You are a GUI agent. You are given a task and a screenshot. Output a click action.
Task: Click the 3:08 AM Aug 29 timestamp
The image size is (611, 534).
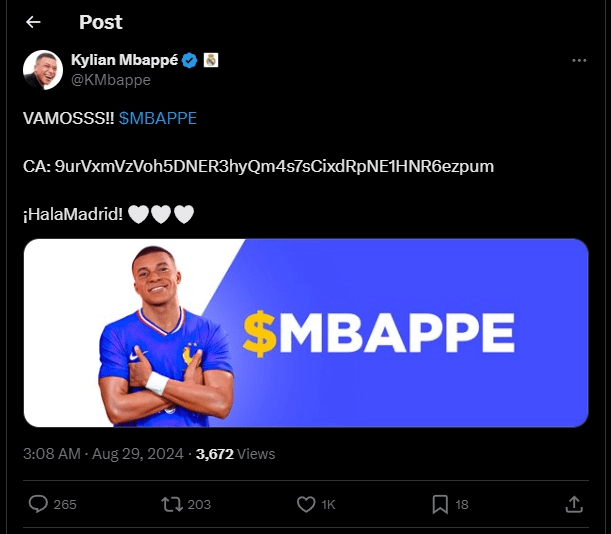(x=102, y=454)
